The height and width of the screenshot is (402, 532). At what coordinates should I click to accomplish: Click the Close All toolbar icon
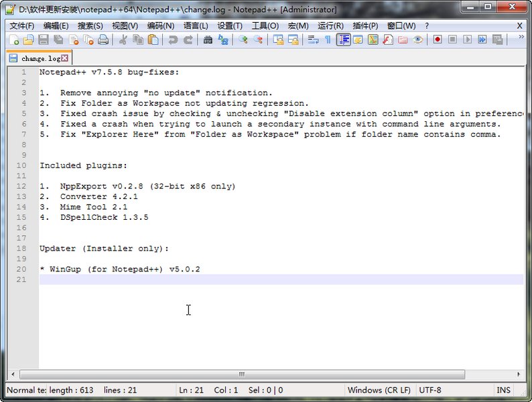[x=88, y=40]
